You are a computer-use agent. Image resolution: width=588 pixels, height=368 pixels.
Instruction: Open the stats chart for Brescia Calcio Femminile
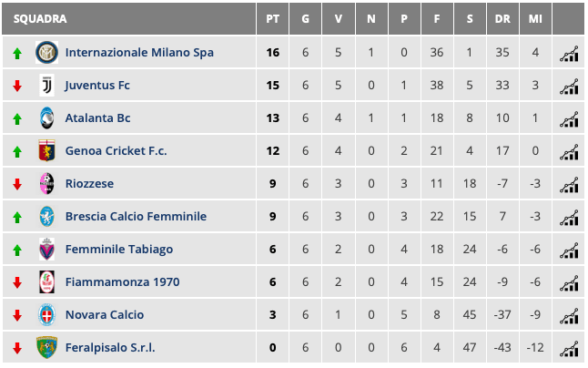point(569,217)
